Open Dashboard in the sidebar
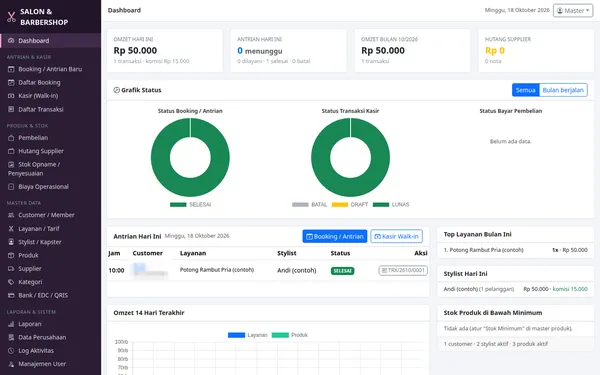 (x=51, y=41)
